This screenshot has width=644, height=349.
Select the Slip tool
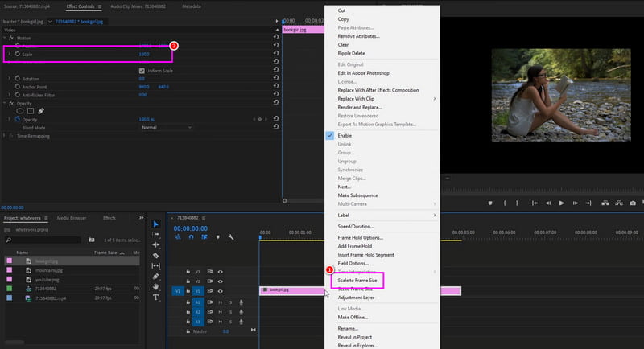pos(155,265)
